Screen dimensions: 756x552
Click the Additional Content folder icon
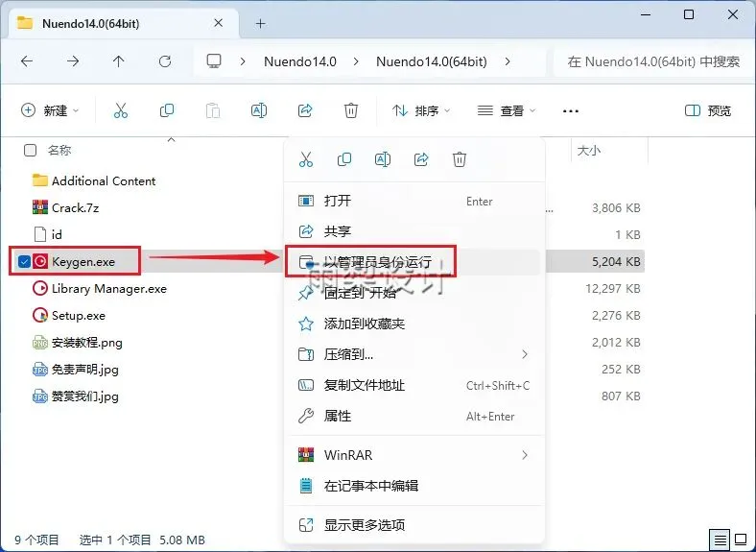40,180
